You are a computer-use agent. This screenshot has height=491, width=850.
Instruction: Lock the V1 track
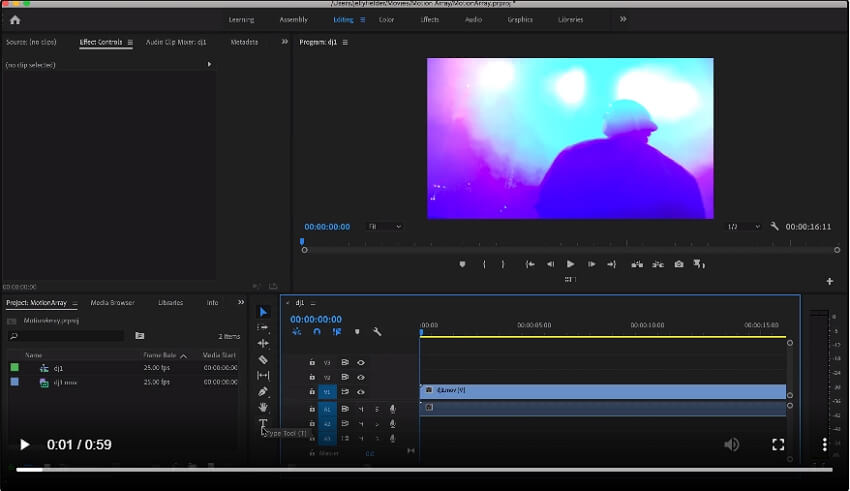pos(312,391)
